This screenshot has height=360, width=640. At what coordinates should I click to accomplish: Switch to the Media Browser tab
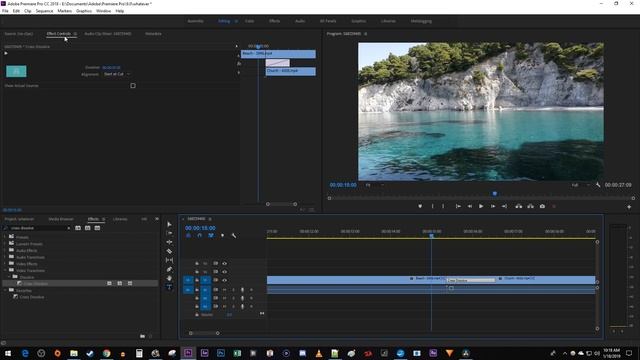point(61,219)
